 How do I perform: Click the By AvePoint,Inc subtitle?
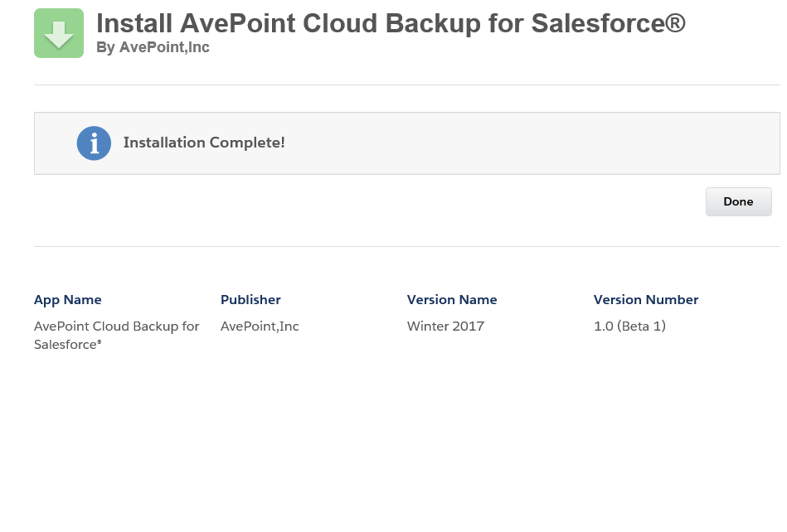point(153,47)
